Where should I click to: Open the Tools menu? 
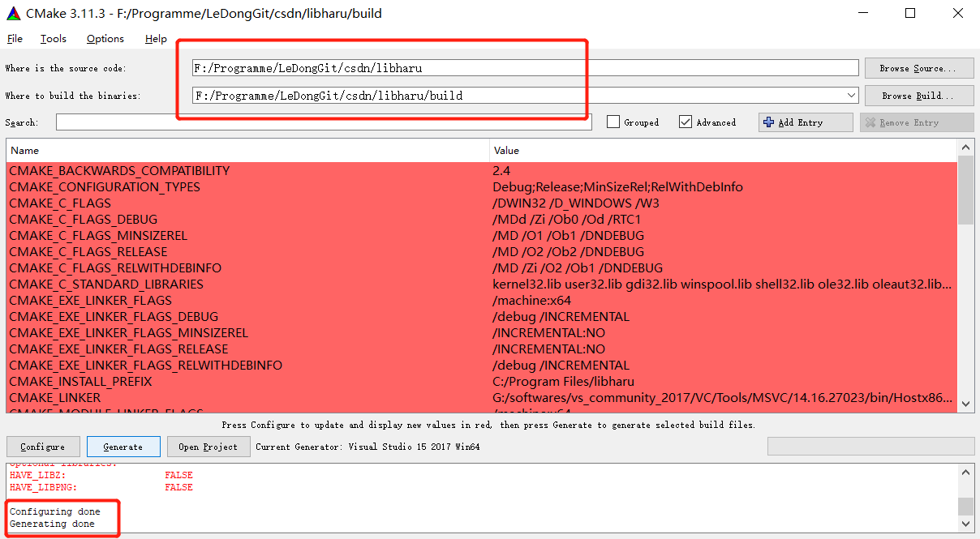(x=53, y=39)
